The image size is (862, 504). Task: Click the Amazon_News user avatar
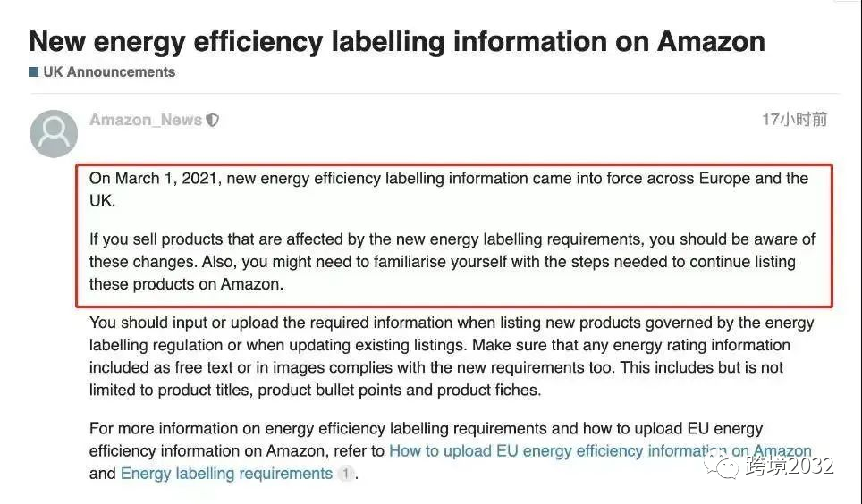(x=54, y=134)
